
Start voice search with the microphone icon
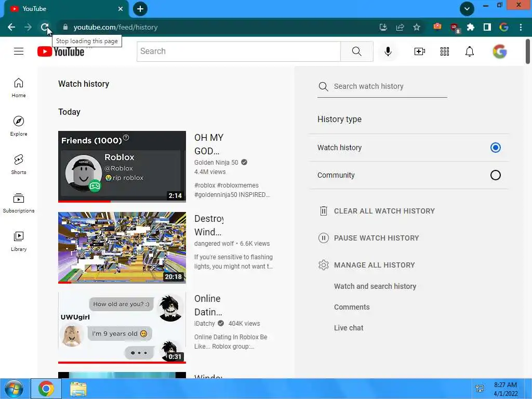click(388, 51)
